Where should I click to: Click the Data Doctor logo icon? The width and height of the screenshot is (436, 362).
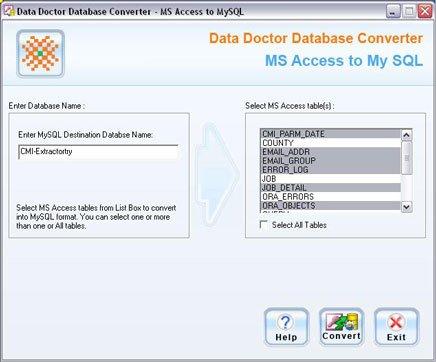pos(40,54)
